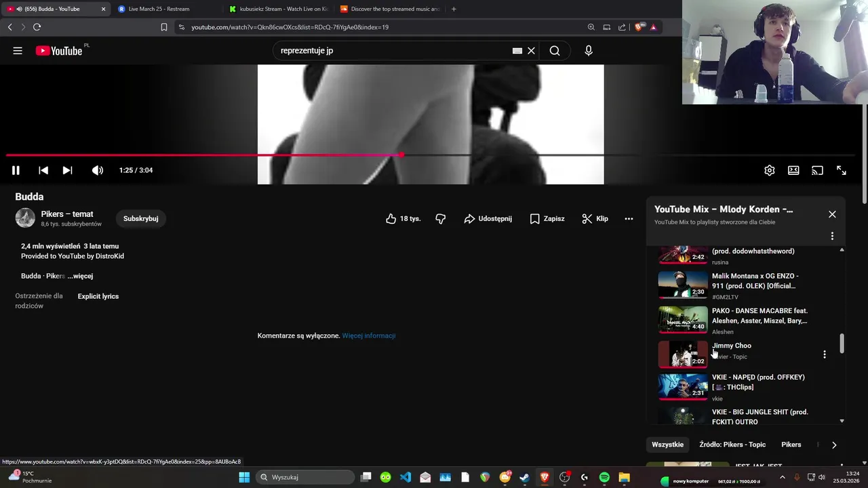Screen dimensions: 868x488
Task: Open the Pikers – temat channel avatar
Action: click(x=25, y=218)
